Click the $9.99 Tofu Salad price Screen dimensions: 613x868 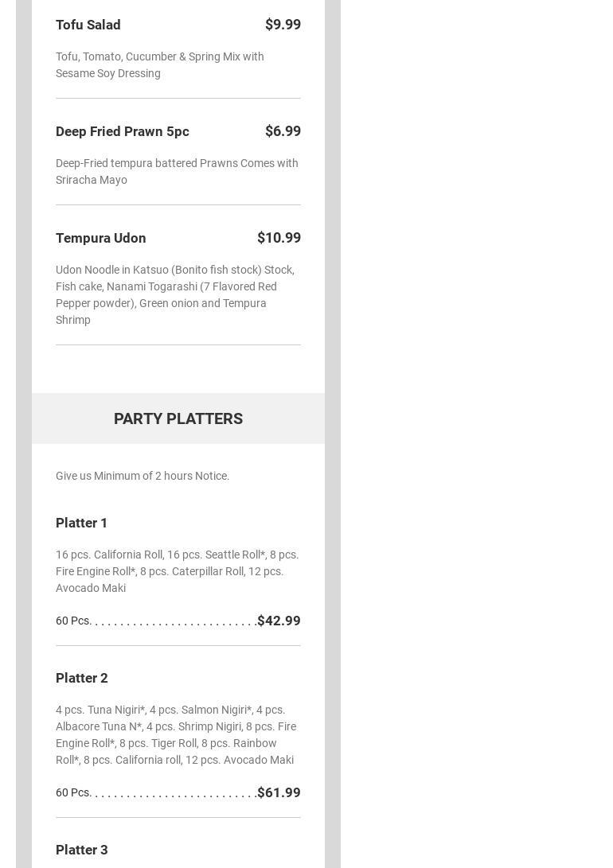[283, 25]
